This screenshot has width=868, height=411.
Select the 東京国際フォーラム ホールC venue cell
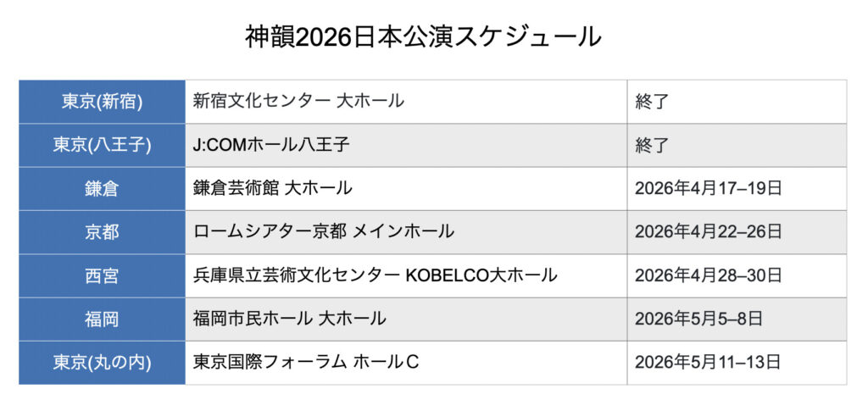pyautogui.click(x=306, y=362)
